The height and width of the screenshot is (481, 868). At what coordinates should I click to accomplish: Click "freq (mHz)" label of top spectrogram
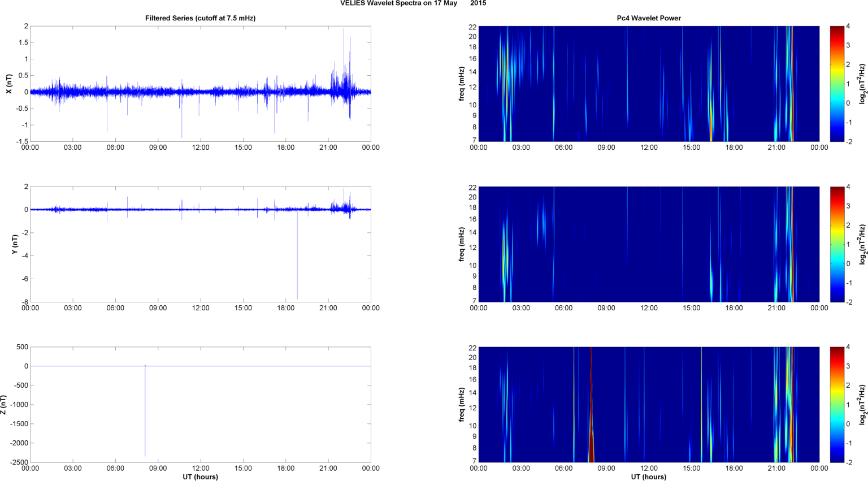pyautogui.click(x=461, y=84)
